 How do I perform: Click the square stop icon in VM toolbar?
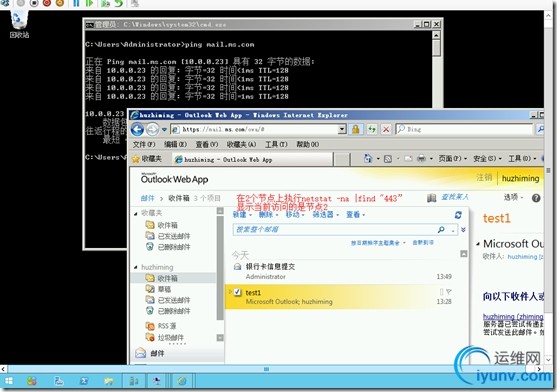point(34,3)
